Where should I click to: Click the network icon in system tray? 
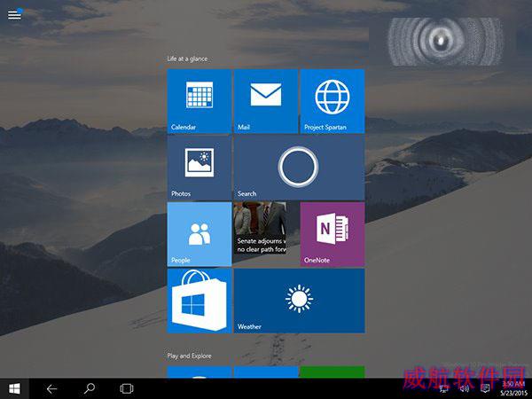click(443, 389)
